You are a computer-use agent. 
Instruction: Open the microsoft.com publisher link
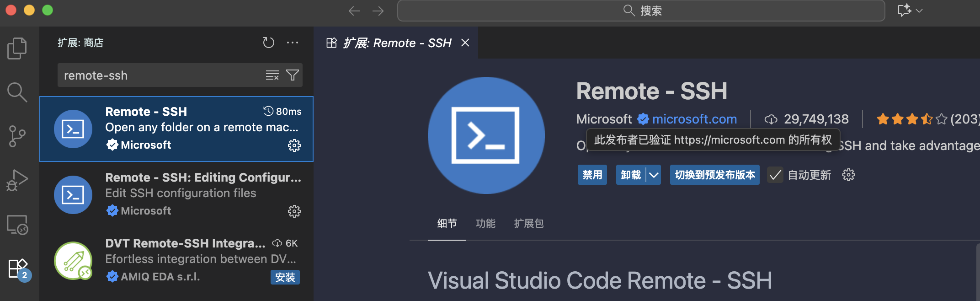pos(694,119)
